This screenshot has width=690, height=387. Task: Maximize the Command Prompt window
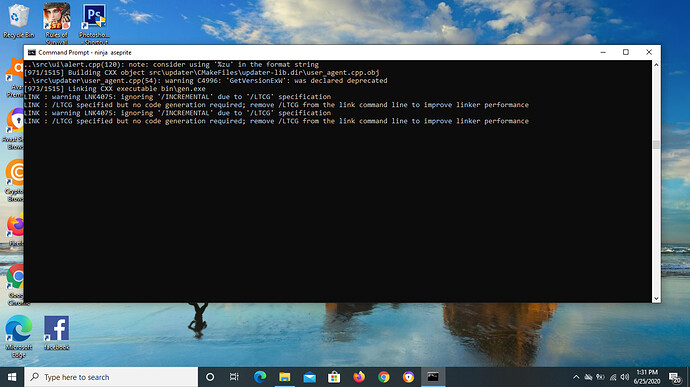[x=626, y=52]
